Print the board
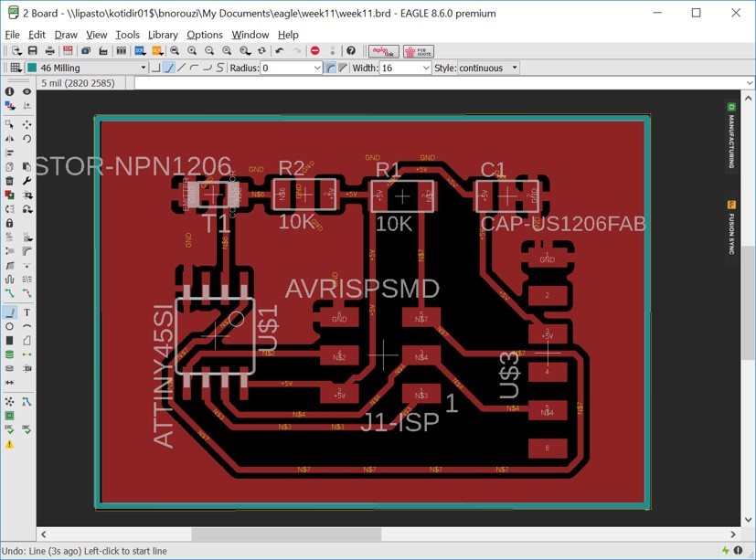The image size is (756, 560). (x=49, y=50)
